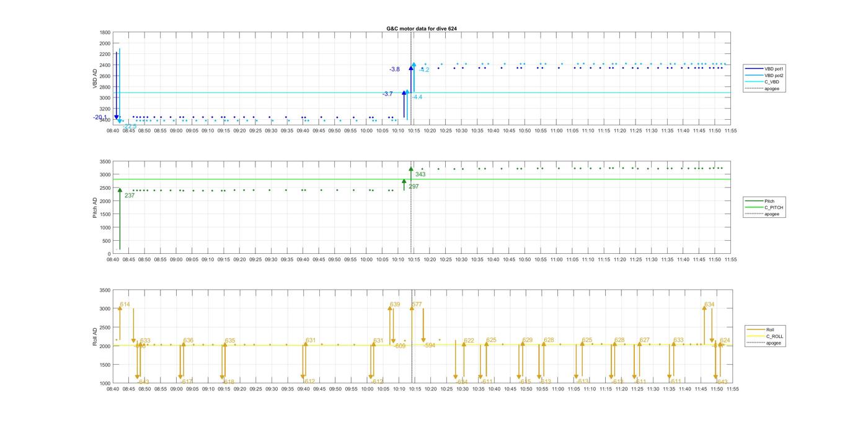
Task: Click the -617 label in the Roll plot
Action: (187, 382)
